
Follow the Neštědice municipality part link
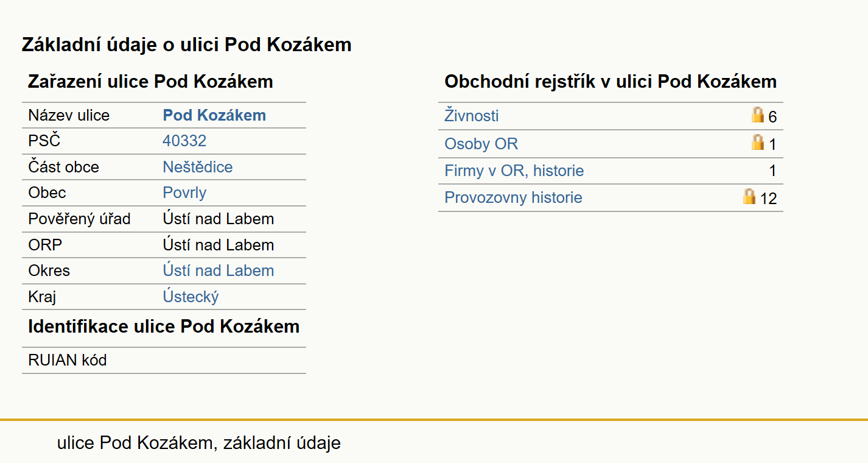(198, 167)
